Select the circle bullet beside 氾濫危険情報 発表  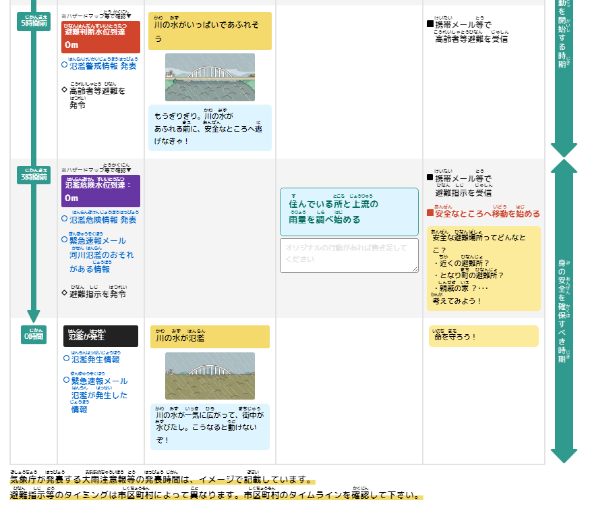point(64,218)
